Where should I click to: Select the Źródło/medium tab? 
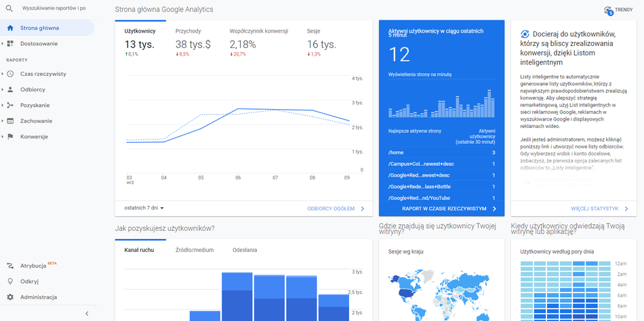pos(194,250)
